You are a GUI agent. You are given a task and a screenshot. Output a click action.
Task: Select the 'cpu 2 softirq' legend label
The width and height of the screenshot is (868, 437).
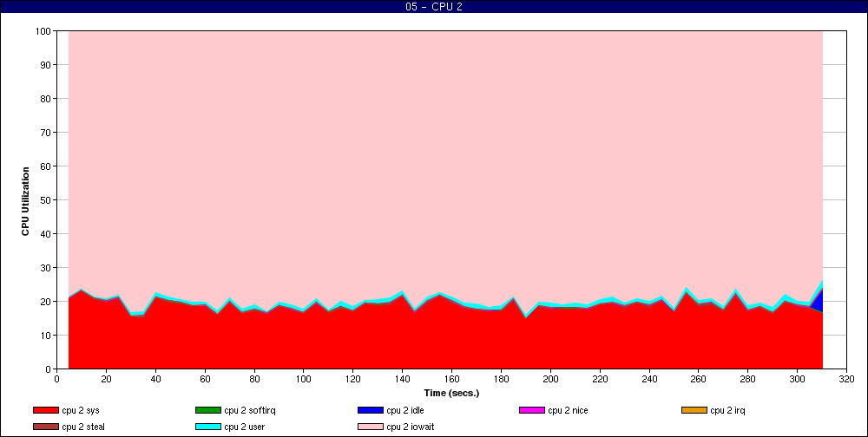coord(250,410)
